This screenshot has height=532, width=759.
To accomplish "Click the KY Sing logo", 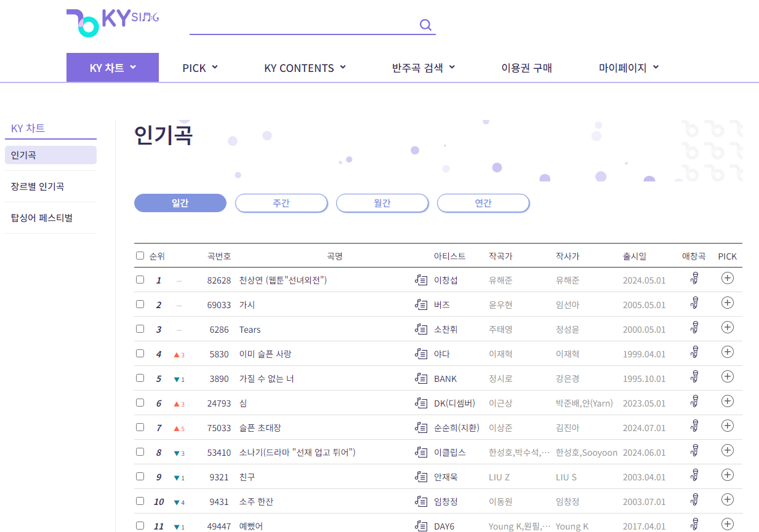I will click(x=112, y=22).
